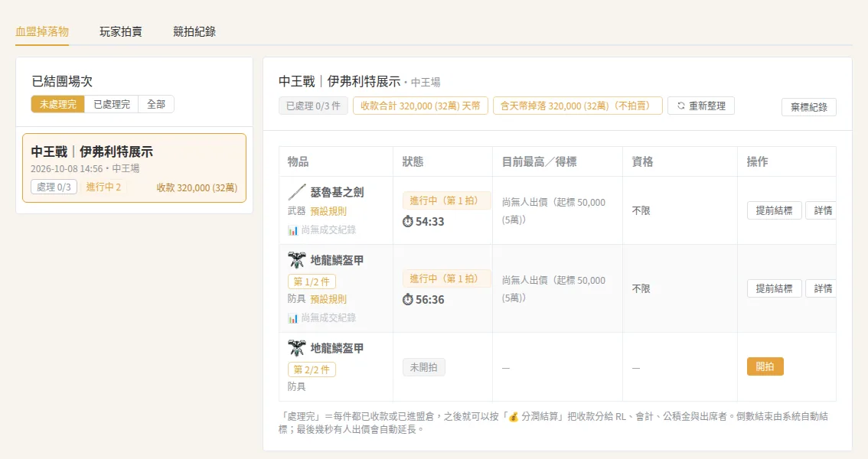Show 全部 sessions filter
The image size is (868, 459).
156,104
